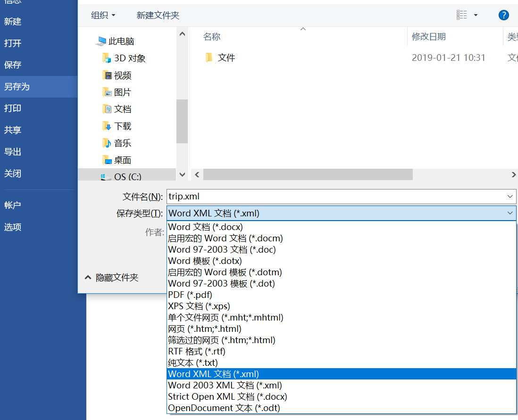Click the blue help question mark icon

(503, 15)
